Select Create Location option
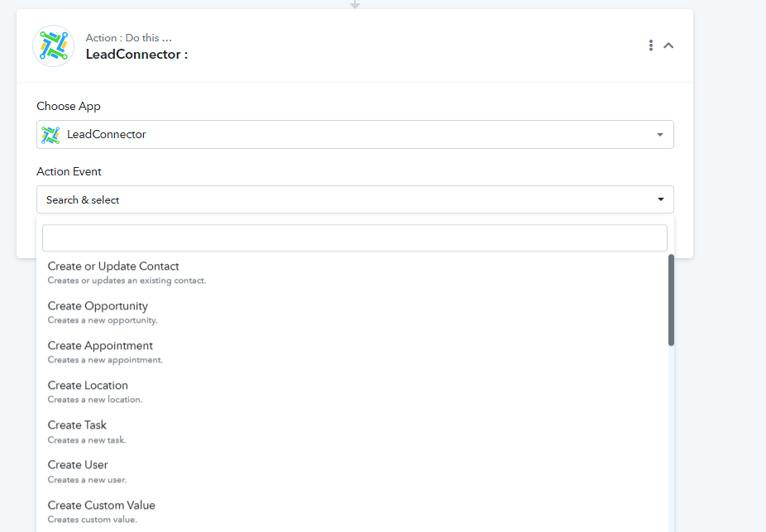Image resolution: width=766 pixels, height=532 pixels. (x=352, y=391)
